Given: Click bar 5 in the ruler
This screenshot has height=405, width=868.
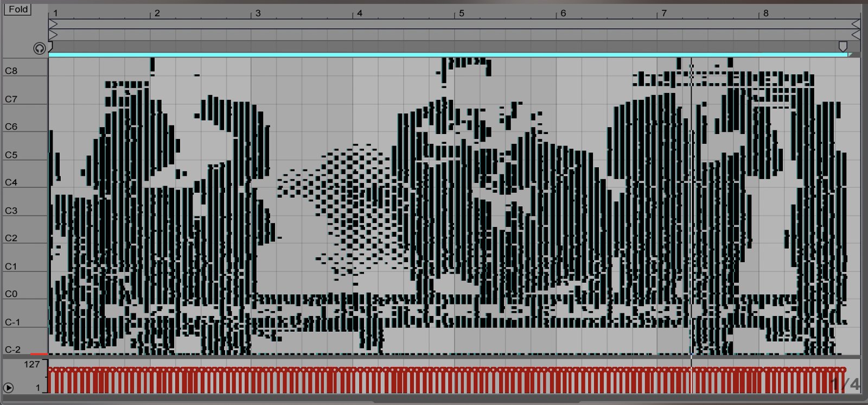Looking at the screenshot, I should [x=461, y=13].
